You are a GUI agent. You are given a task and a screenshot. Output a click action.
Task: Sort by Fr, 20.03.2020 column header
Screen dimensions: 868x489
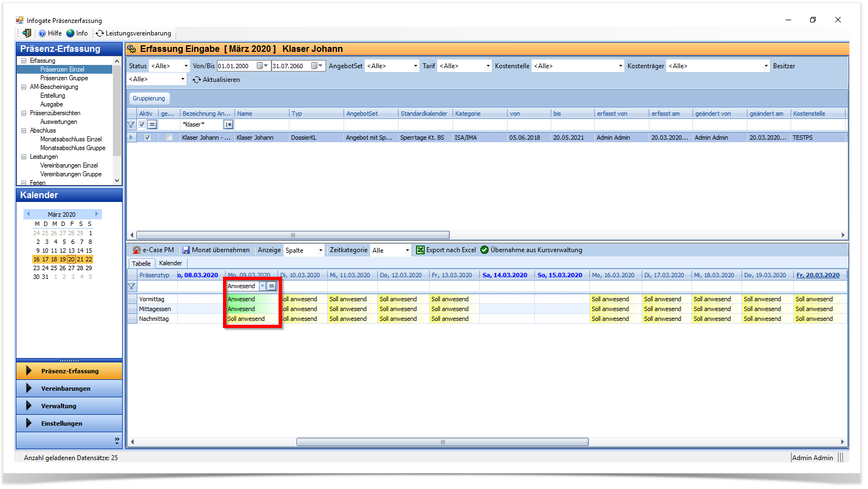(x=818, y=275)
